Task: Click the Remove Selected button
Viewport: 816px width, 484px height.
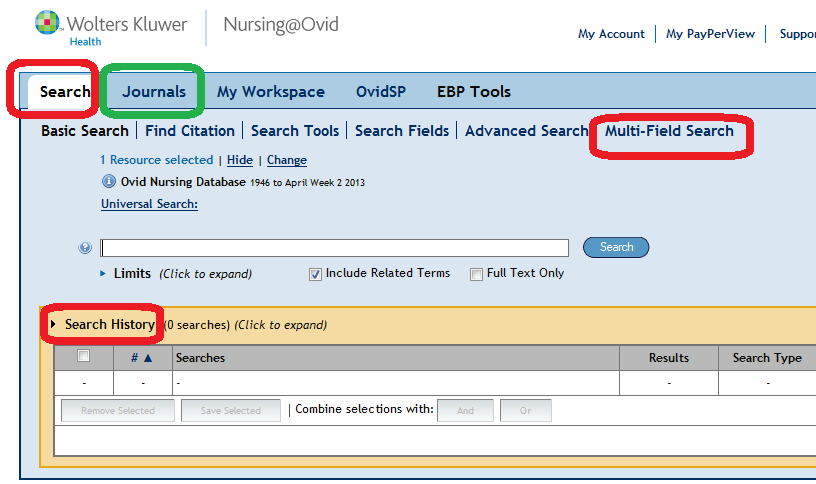Action: (x=118, y=411)
